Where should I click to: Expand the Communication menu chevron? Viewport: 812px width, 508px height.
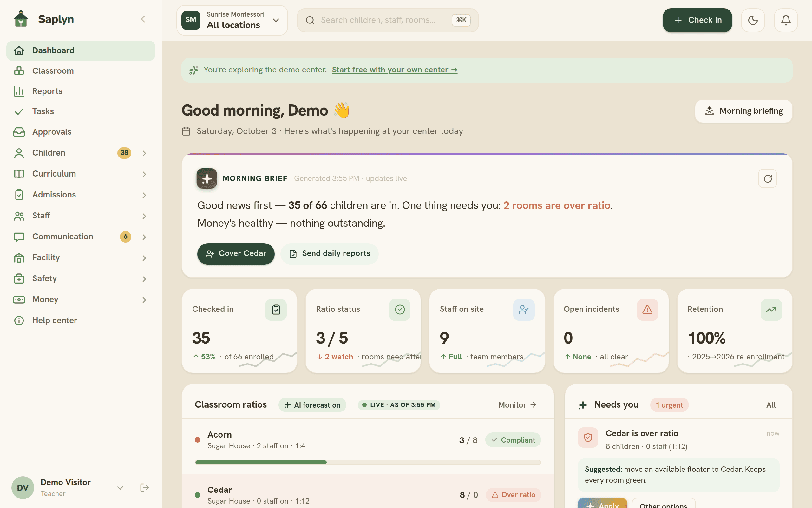click(144, 237)
